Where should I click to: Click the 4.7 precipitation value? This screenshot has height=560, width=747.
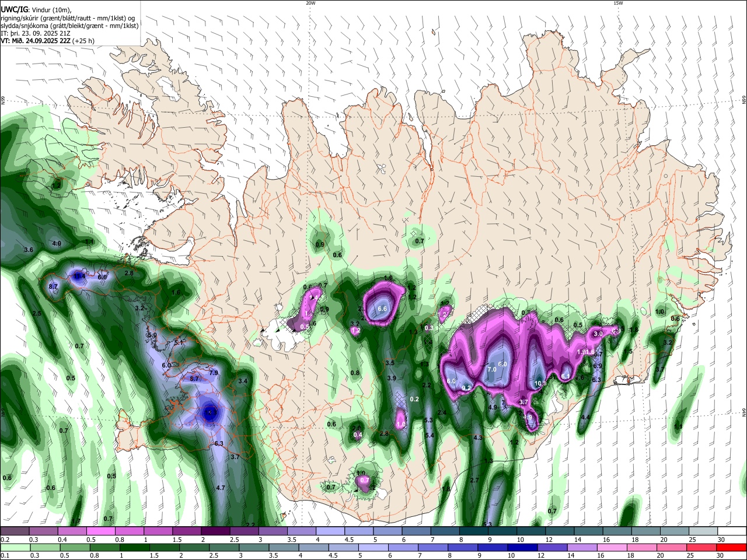point(221,488)
